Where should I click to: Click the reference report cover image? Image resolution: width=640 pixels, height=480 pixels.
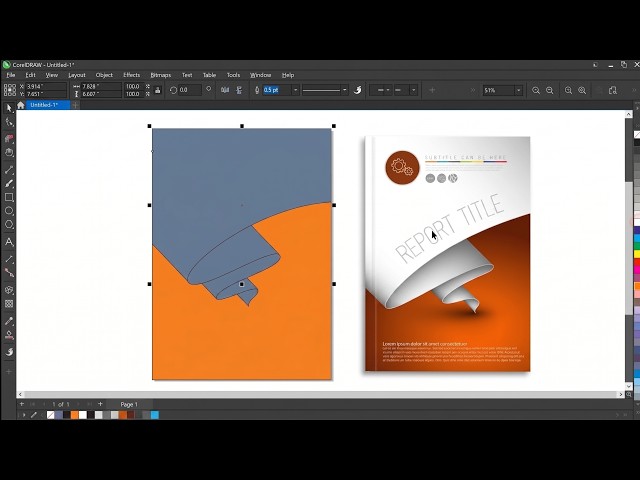(447, 254)
